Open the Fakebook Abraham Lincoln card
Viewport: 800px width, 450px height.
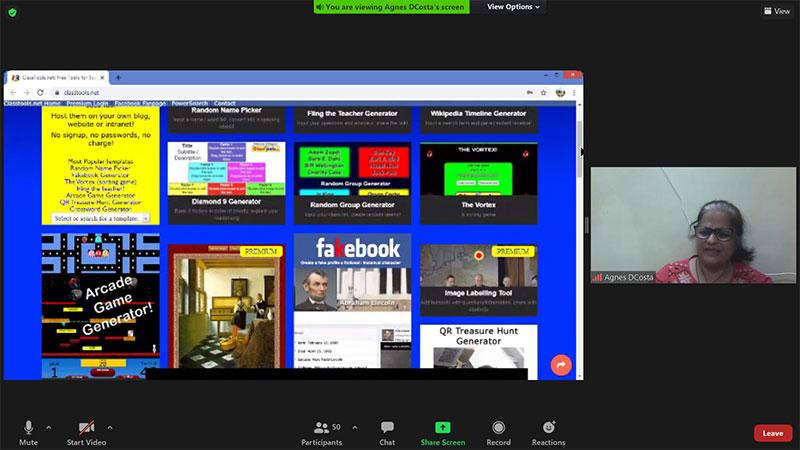tap(353, 301)
